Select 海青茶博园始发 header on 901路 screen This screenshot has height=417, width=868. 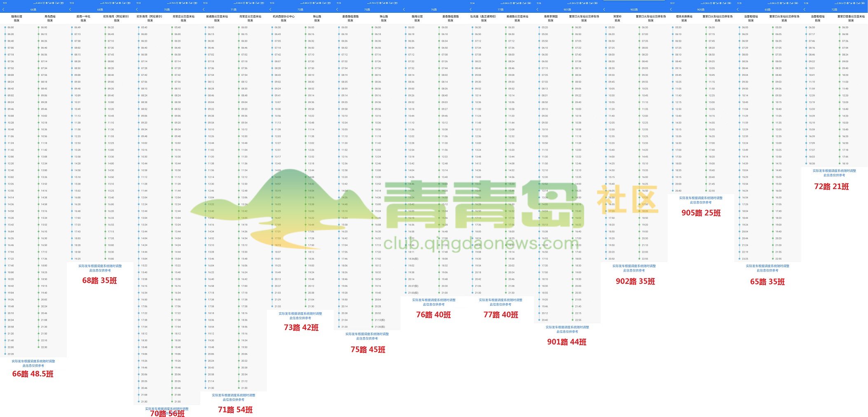(550, 19)
